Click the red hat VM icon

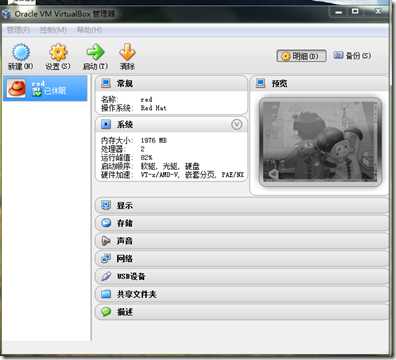[x=17, y=88]
